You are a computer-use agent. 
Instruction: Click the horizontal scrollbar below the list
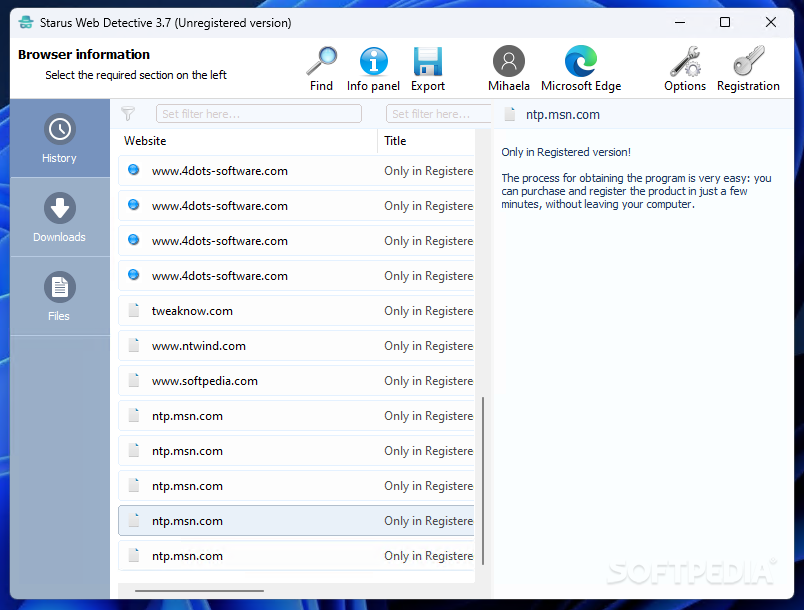click(199, 591)
